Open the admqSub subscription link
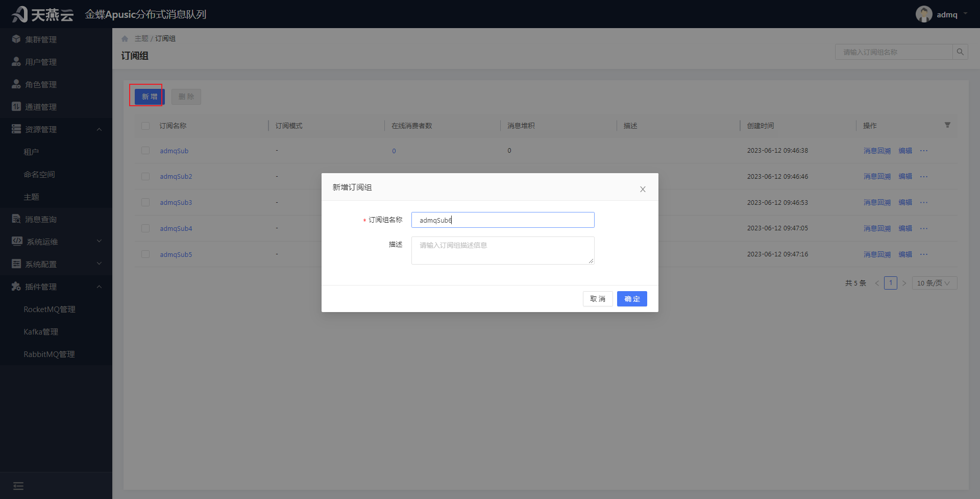This screenshot has width=980, height=499. click(x=174, y=151)
